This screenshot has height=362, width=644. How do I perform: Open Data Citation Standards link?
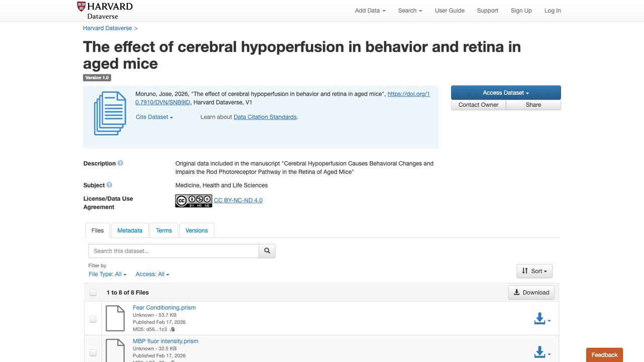(265, 117)
